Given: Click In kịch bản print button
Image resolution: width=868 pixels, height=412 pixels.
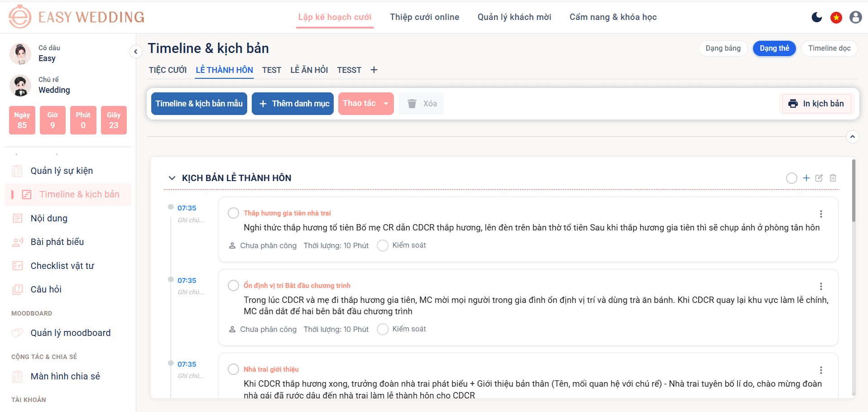Looking at the screenshot, I should [816, 104].
